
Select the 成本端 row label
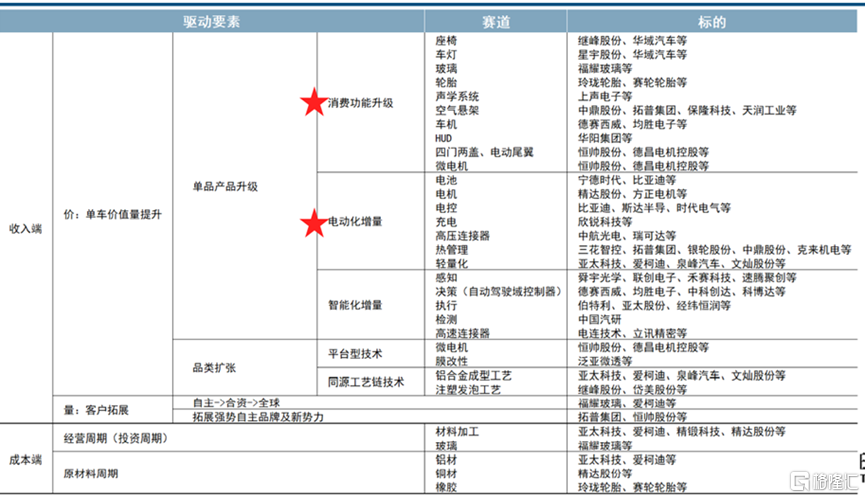click(25, 459)
